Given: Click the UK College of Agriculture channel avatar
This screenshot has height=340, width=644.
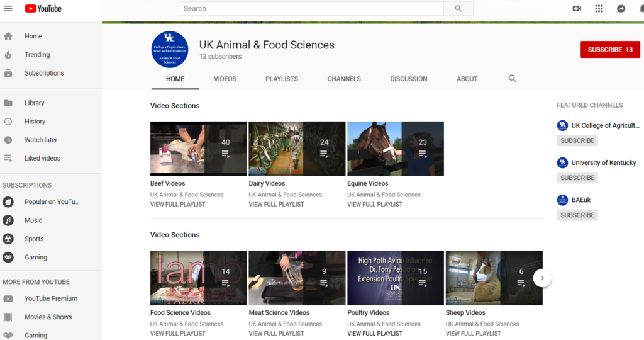Looking at the screenshot, I should coord(562,125).
